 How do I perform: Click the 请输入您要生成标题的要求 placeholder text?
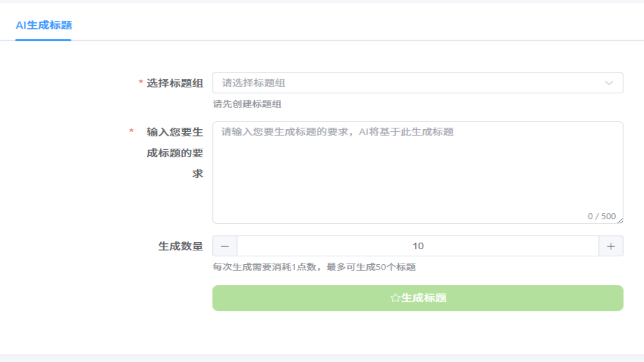pos(337,132)
